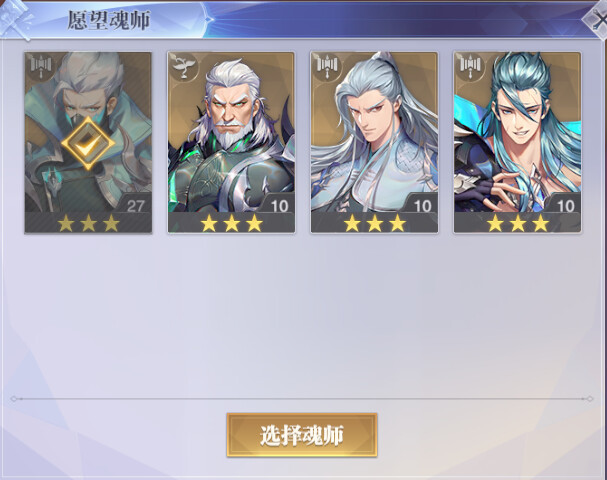Viewport: 607px width, 480px height.
Task: Close the 愿望魂师 dialog with the X
Action: [x=597, y=19]
